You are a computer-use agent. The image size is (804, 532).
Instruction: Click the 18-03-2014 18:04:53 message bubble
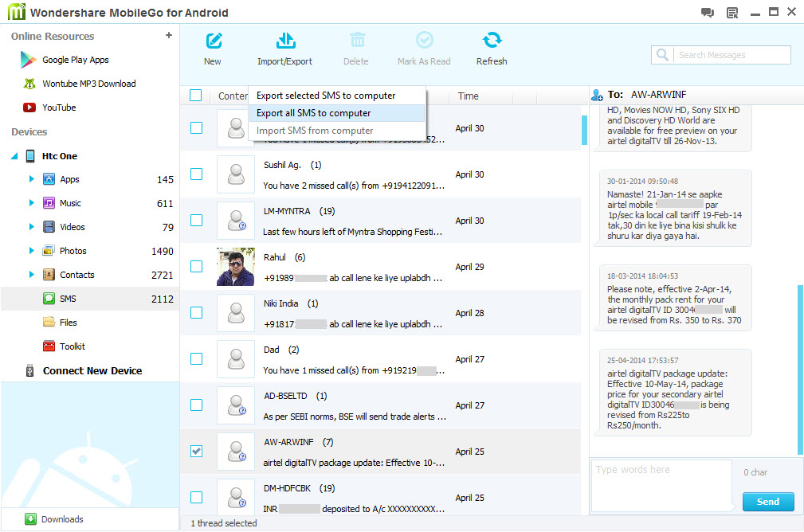tap(673, 298)
